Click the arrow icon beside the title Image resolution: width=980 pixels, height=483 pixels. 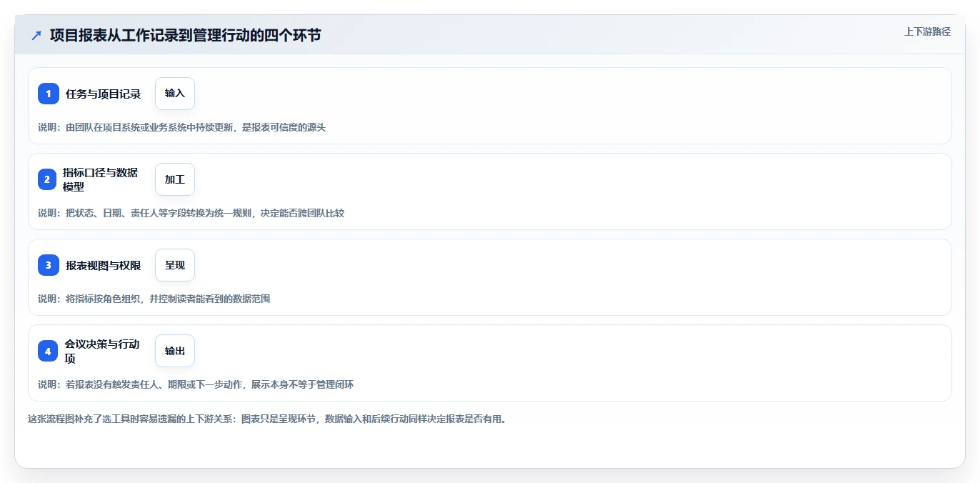coord(36,35)
